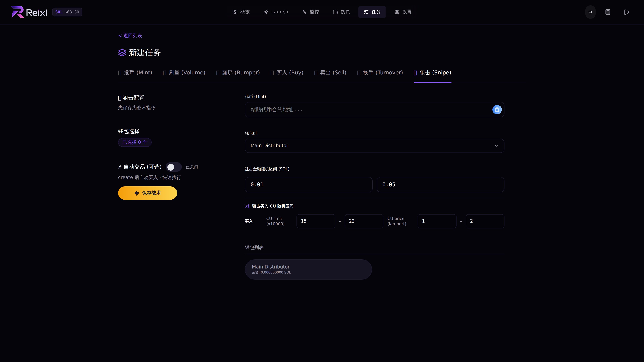644x362 pixels.
Task: Open the 监控 nav tab
Action: (310, 12)
